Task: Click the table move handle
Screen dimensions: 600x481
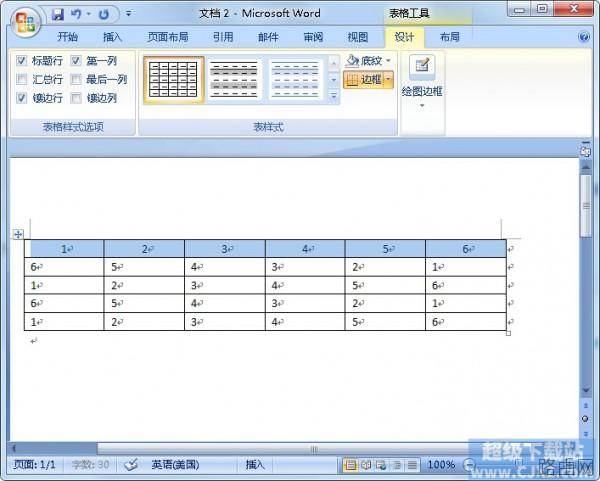Action: coord(18,234)
